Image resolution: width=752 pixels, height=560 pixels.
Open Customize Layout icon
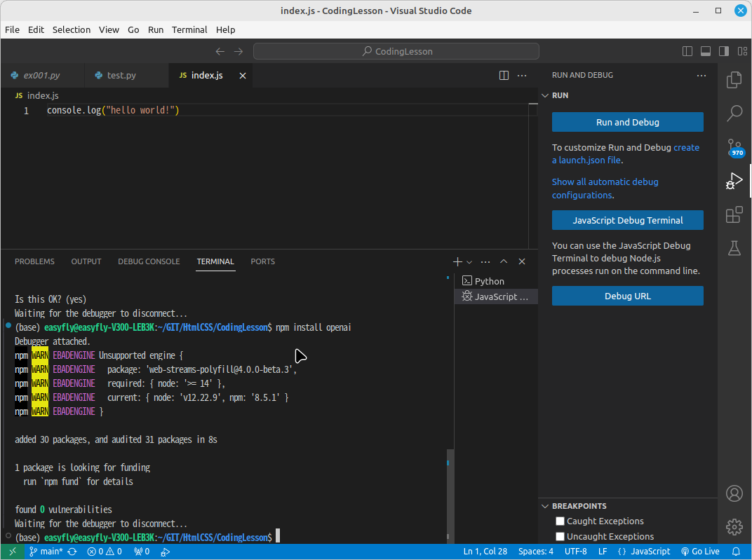pos(742,51)
